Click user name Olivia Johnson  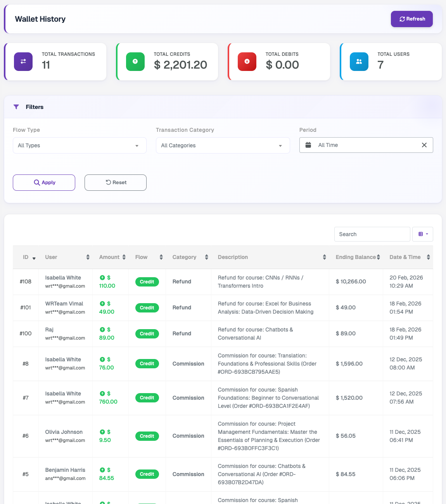[x=64, y=432]
